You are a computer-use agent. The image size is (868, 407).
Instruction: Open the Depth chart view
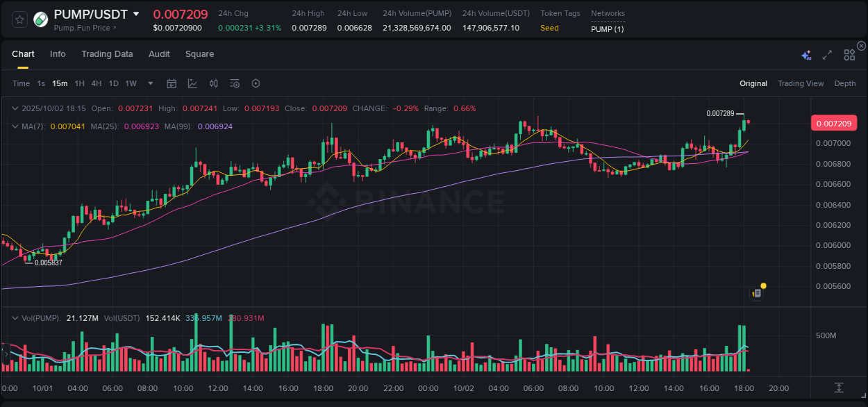point(845,83)
